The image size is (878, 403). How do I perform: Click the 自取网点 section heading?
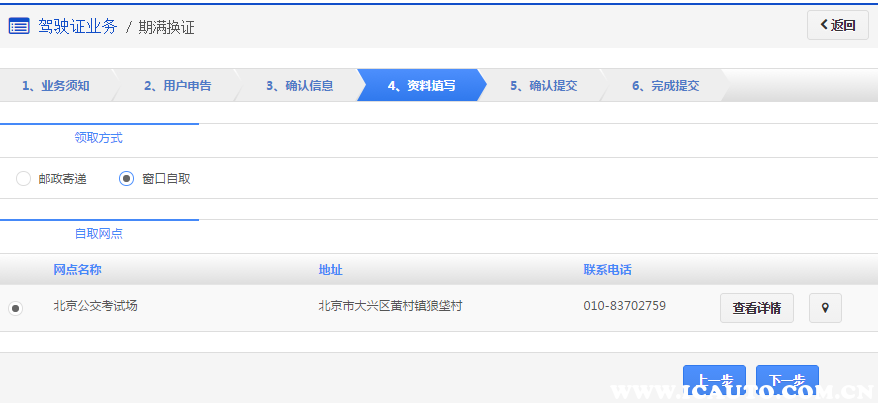point(99,234)
